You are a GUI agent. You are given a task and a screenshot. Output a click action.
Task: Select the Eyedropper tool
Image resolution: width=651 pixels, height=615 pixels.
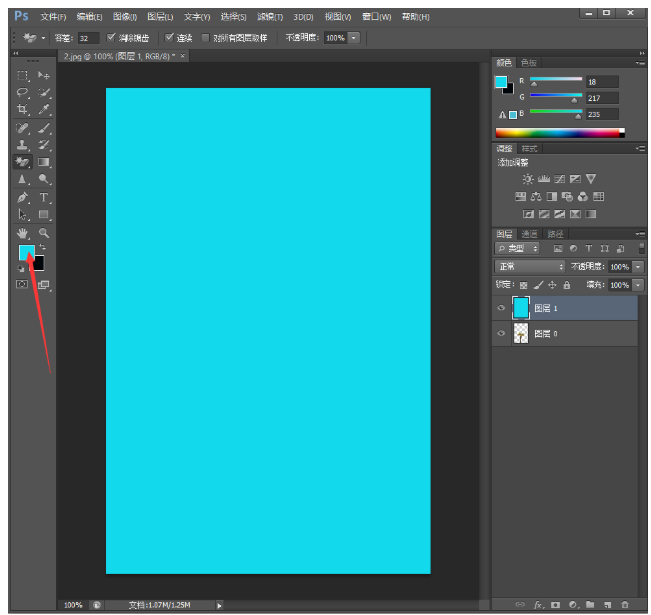(44, 110)
